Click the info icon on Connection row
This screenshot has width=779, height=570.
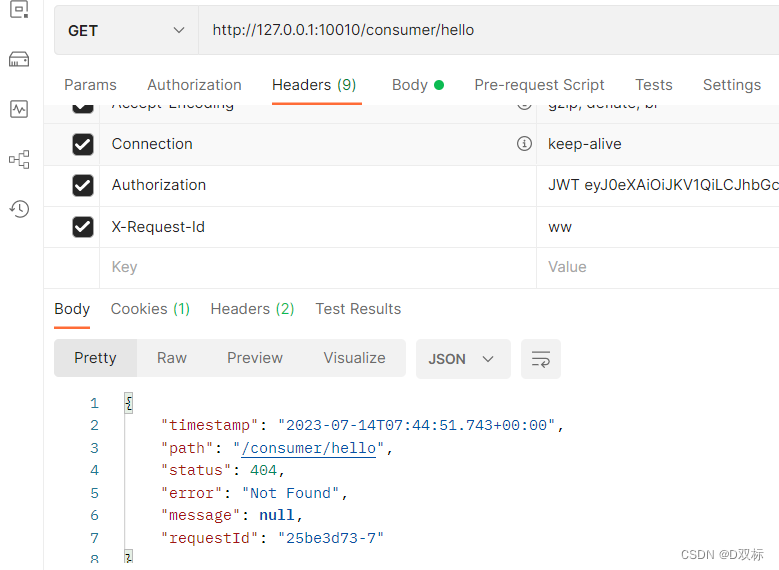[x=524, y=144]
